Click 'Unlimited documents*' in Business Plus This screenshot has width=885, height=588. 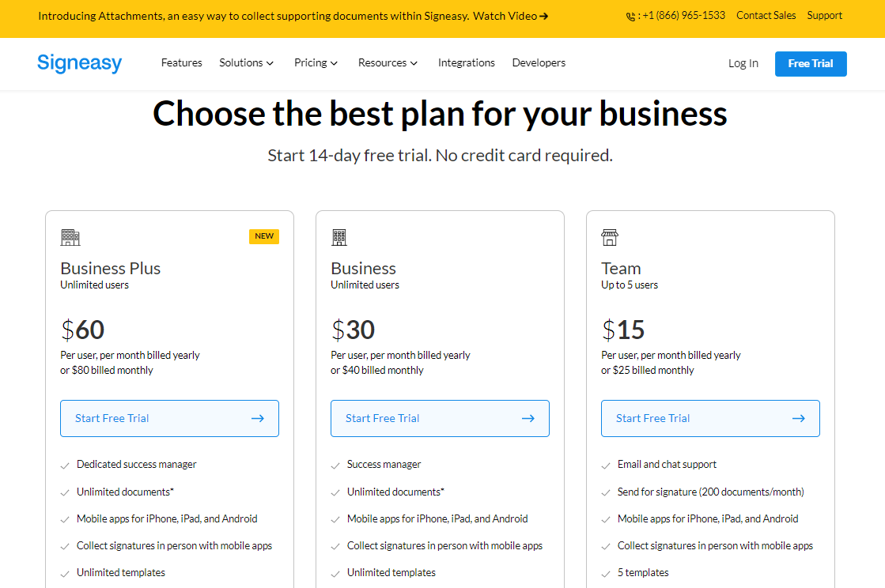click(x=125, y=492)
